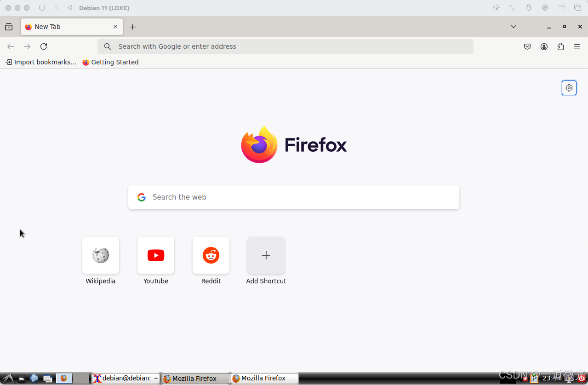Open the Firefox View tab list icon

pyautogui.click(x=9, y=27)
